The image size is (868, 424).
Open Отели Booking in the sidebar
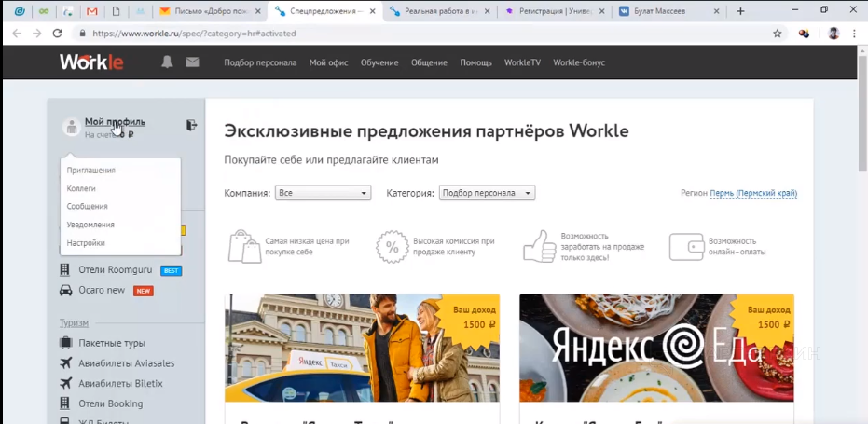[111, 403]
